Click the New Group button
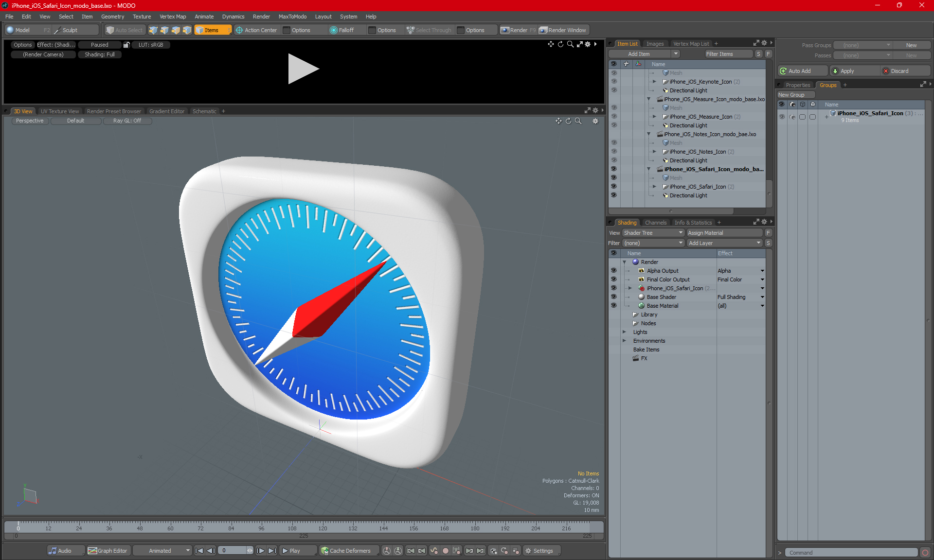 pos(795,95)
